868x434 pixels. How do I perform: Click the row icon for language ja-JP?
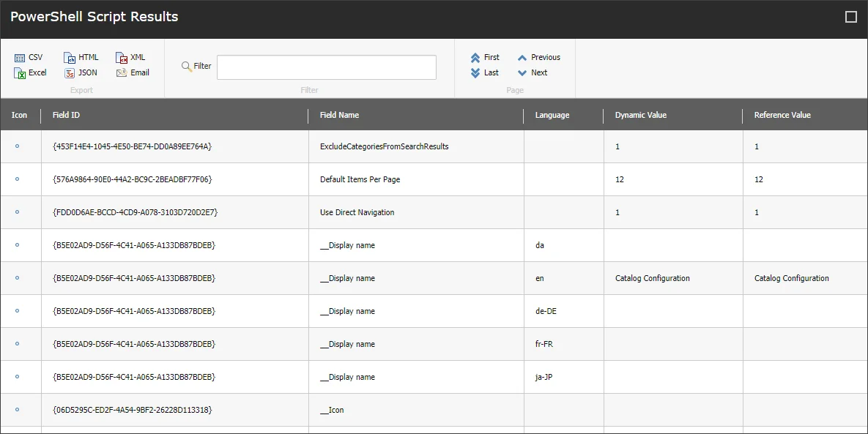[17, 376]
